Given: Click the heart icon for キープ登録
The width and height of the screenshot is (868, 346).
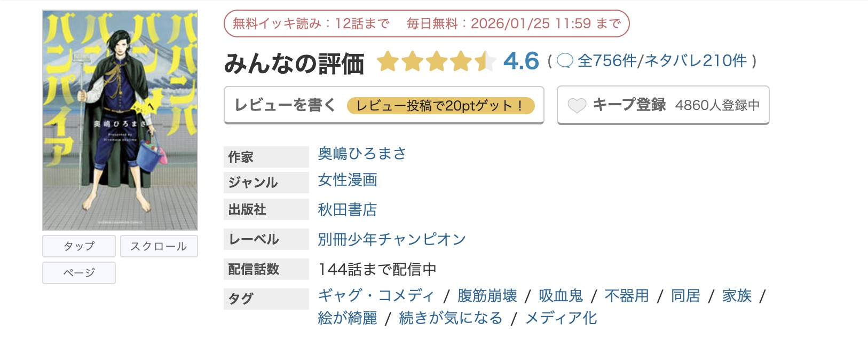Looking at the screenshot, I should [x=577, y=105].
